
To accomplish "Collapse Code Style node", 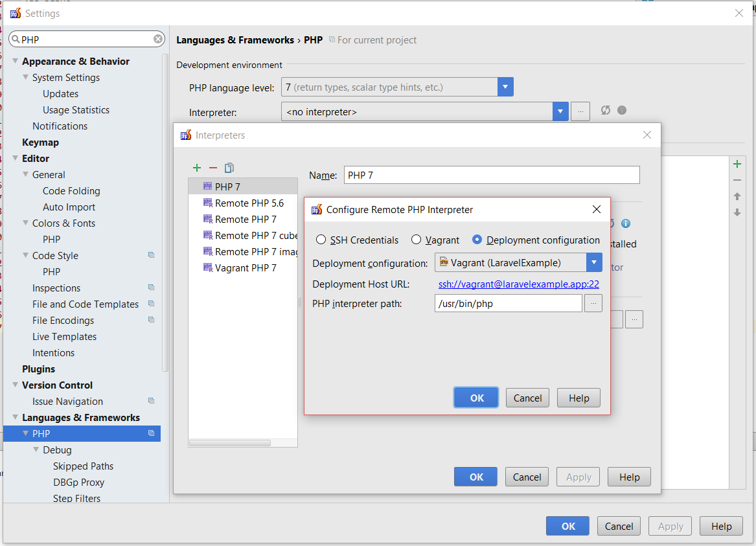I will pyautogui.click(x=25, y=255).
